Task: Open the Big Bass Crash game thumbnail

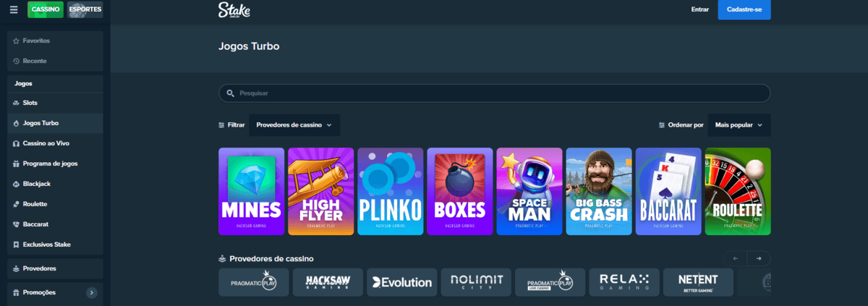Action: click(x=599, y=192)
